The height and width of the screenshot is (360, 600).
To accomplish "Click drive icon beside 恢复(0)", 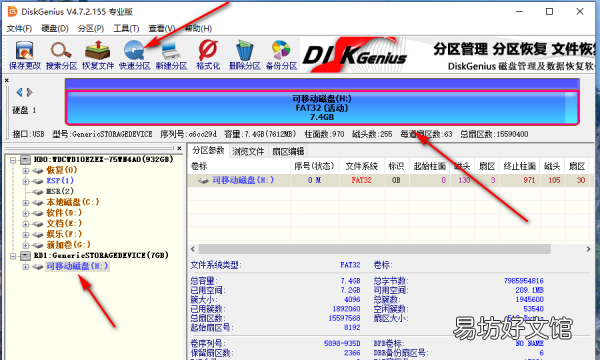I will (x=38, y=170).
